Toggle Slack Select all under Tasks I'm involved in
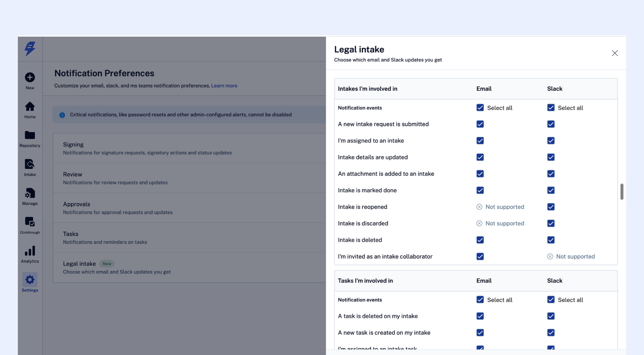644x355 pixels. coord(551,300)
